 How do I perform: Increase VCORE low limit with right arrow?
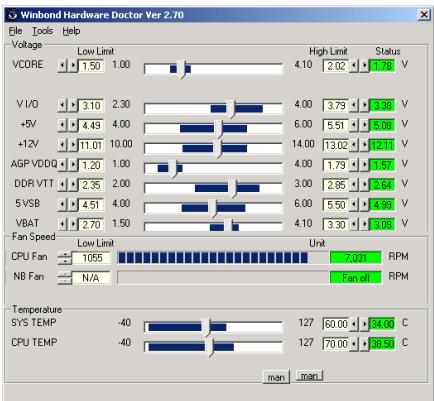pyautogui.click(x=73, y=66)
